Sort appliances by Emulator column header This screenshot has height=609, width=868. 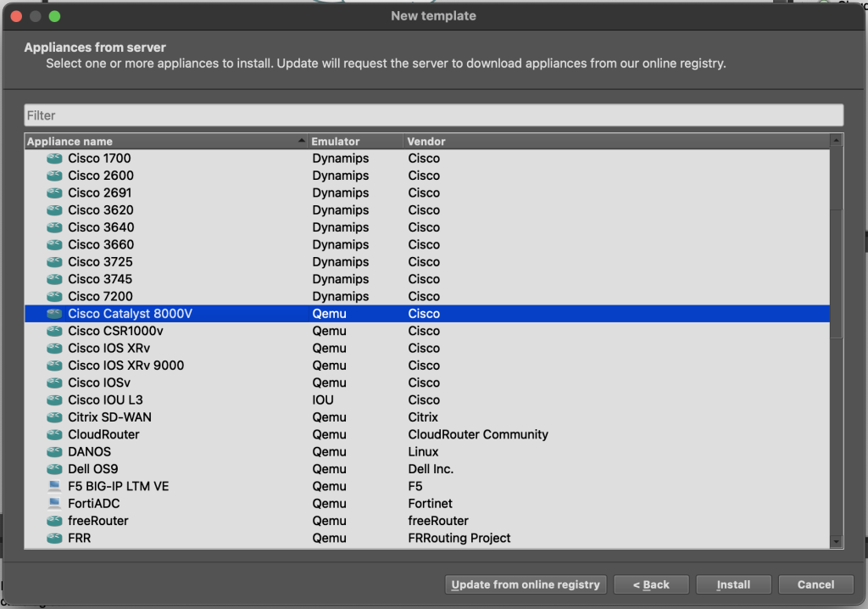pos(354,142)
